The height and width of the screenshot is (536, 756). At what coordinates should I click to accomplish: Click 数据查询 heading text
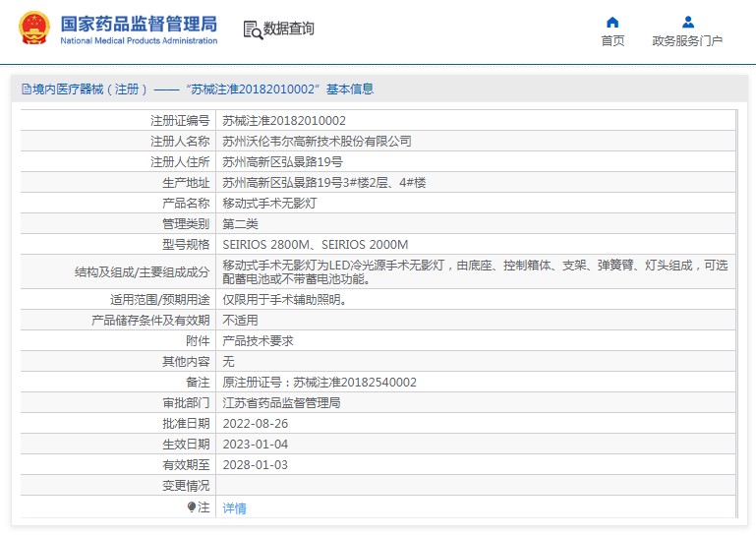point(288,29)
